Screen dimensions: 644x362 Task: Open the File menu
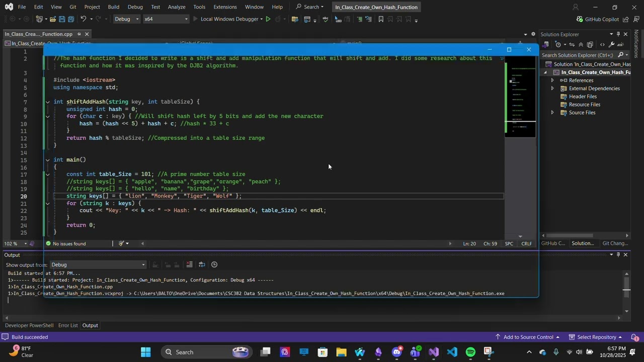[22, 7]
